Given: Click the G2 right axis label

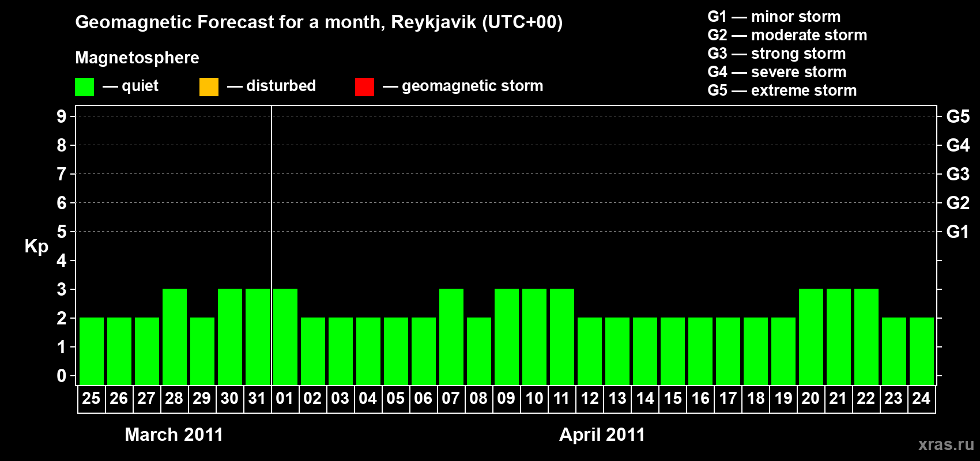Looking at the screenshot, I should point(958,203).
